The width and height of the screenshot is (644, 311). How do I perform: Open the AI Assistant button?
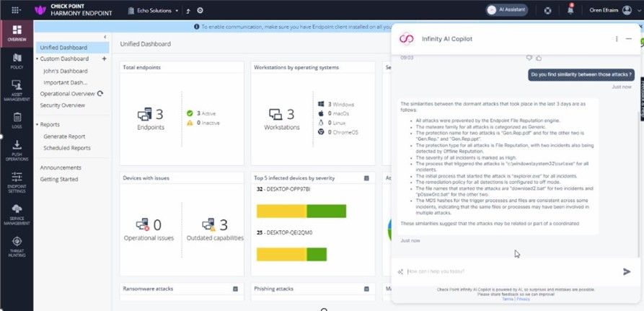(507, 10)
